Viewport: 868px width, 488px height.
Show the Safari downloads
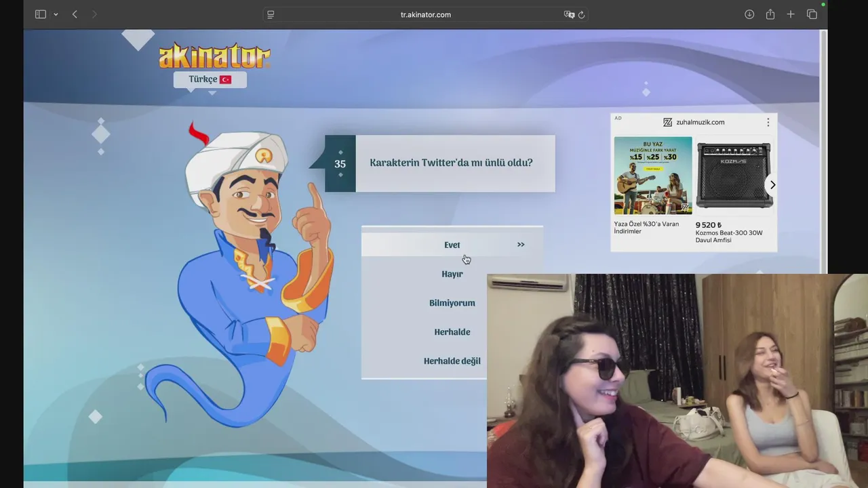(x=749, y=14)
